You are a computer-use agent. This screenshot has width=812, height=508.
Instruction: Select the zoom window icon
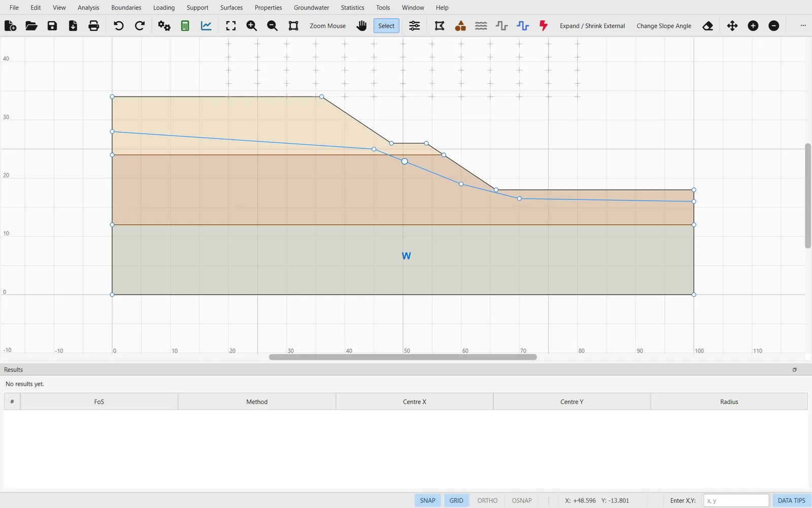tap(293, 26)
